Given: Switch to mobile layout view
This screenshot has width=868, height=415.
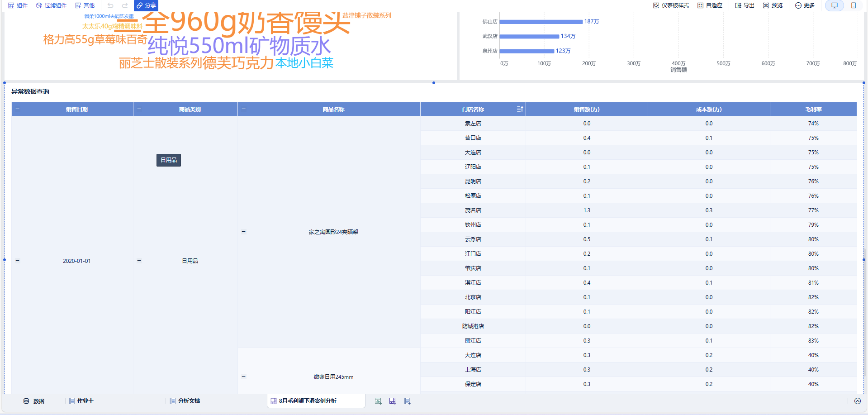Looking at the screenshot, I should coord(854,5).
